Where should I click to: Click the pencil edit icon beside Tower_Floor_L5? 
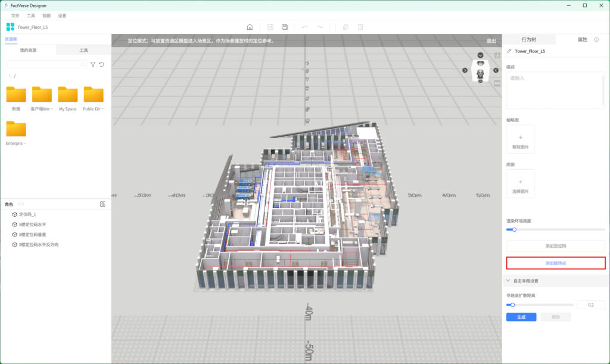[x=509, y=51]
